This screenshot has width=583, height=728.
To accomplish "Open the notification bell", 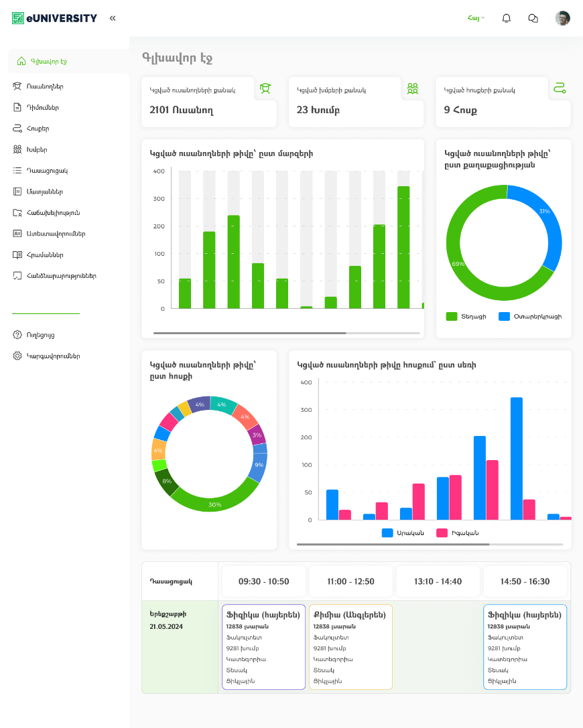I will click(507, 18).
